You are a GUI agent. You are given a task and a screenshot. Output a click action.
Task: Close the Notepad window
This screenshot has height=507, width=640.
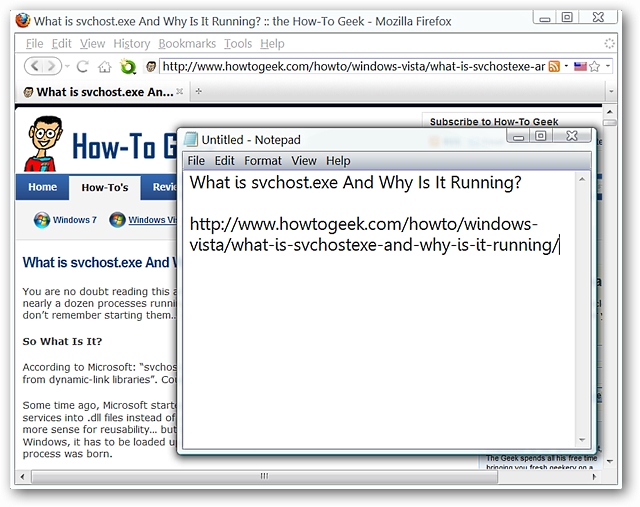tap(572, 136)
